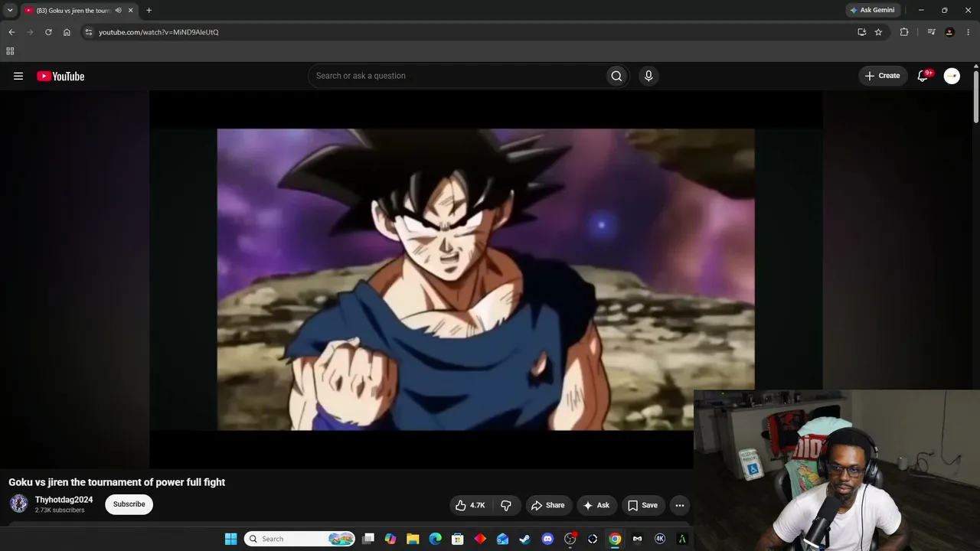The width and height of the screenshot is (980, 551).
Task: Click the 2.73K subscribers text
Action: [x=60, y=510]
